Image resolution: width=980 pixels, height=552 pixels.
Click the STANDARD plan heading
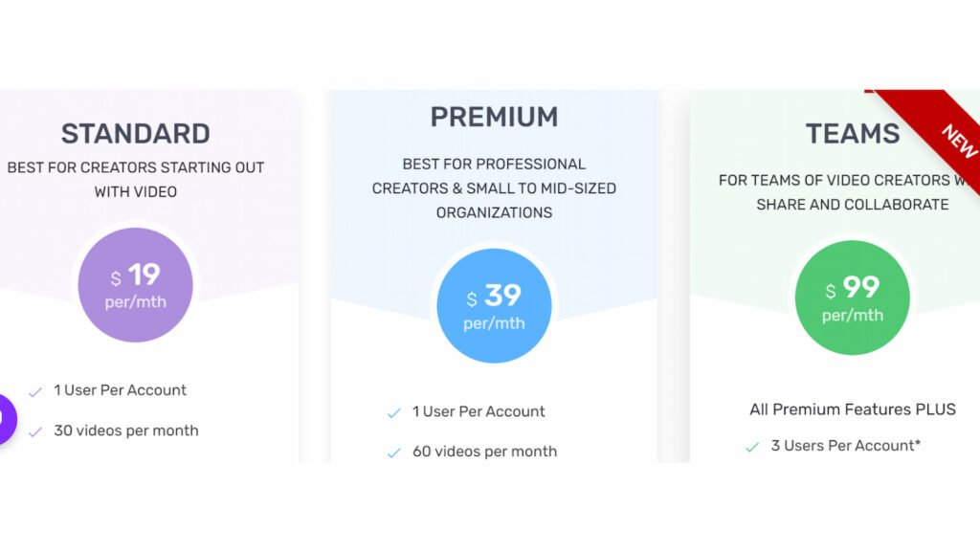(135, 133)
